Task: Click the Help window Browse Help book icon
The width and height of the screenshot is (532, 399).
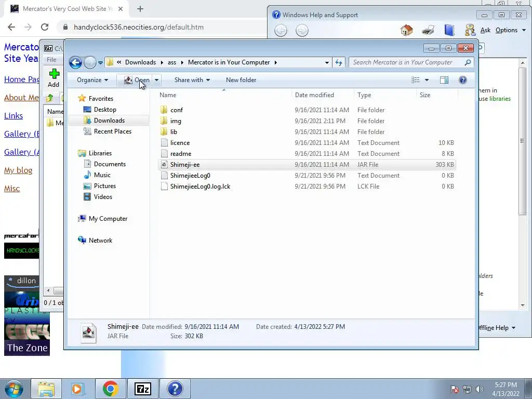Action: [x=449, y=30]
